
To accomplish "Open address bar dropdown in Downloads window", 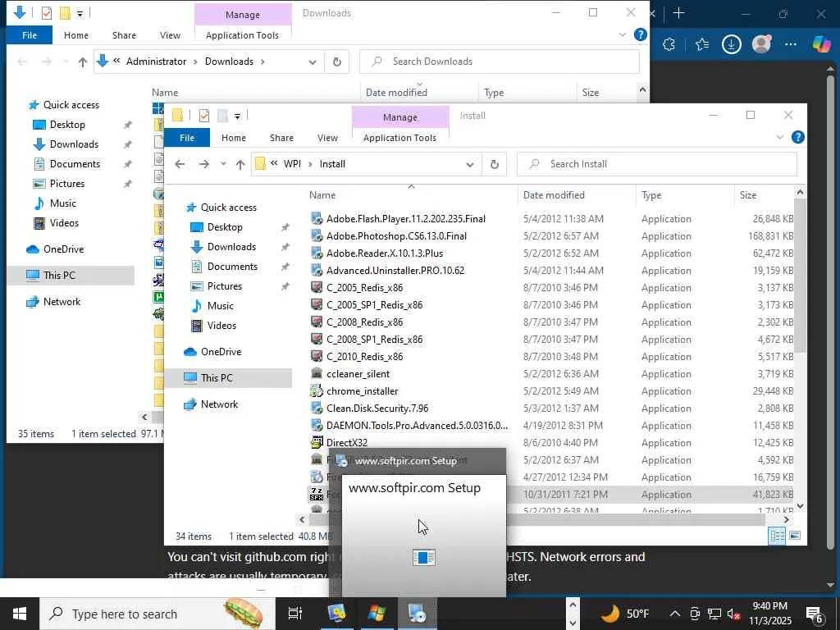I will 313,62.
